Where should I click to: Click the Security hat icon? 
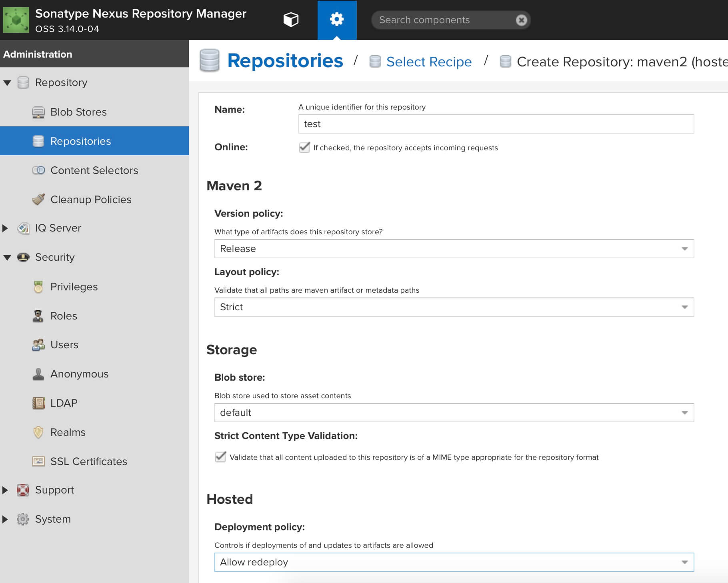click(23, 257)
